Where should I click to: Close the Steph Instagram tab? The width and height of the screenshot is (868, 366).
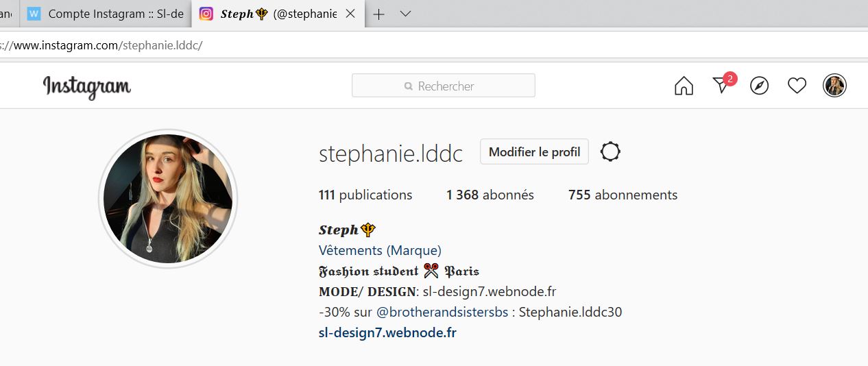pos(350,14)
